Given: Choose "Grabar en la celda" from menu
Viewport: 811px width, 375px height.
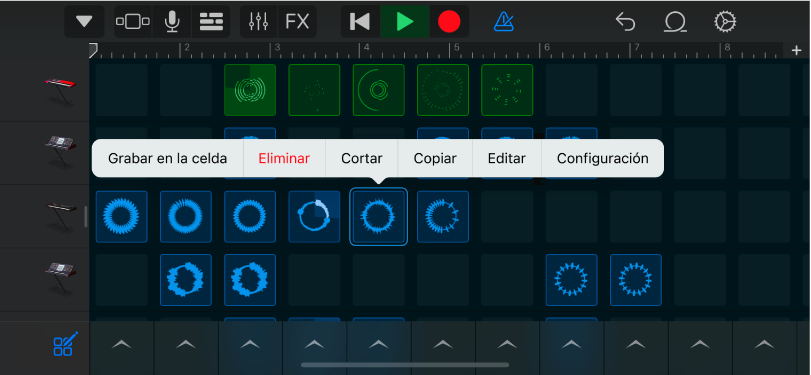Looking at the screenshot, I should [x=168, y=158].
